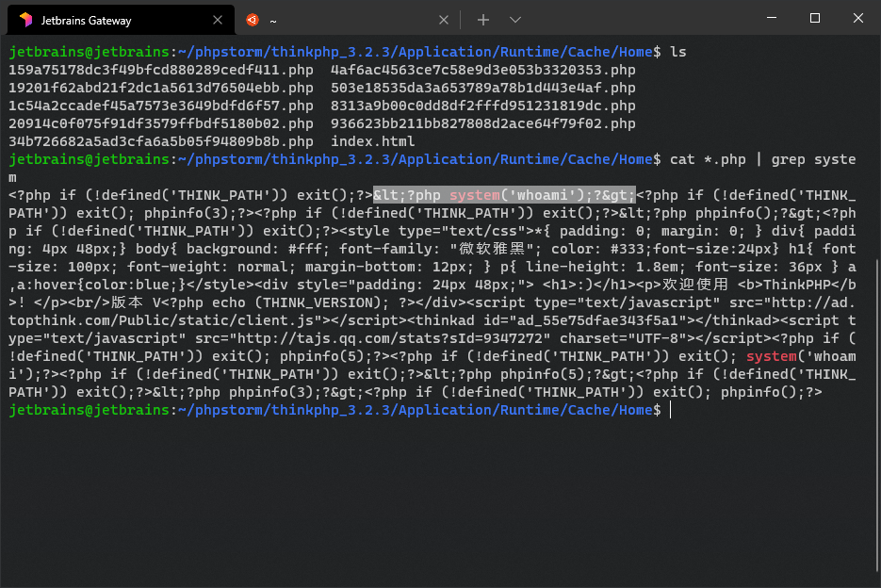Click the Ubuntu logo tab icon

point(253,20)
